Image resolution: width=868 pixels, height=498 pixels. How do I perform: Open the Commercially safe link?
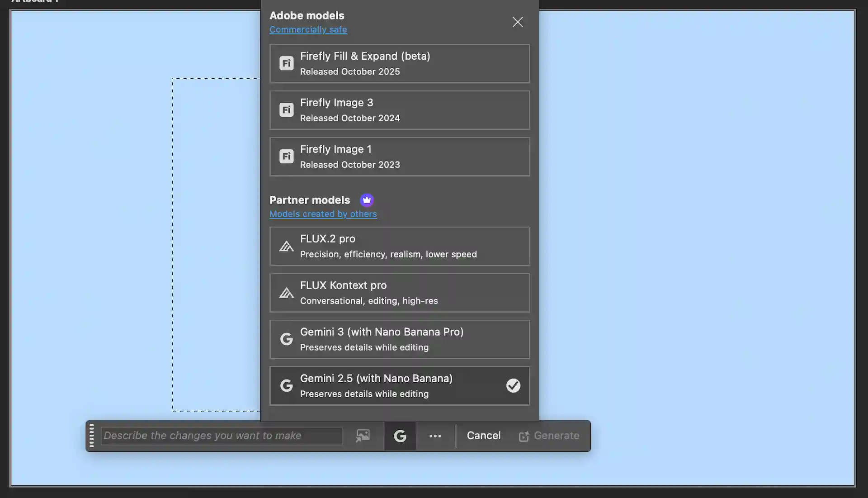(308, 29)
